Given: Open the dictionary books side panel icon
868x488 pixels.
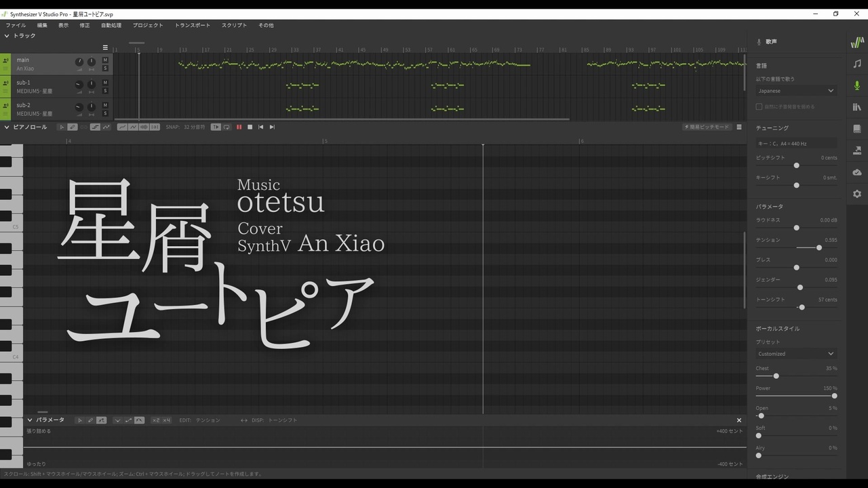Looking at the screenshot, I should tap(857, 107).
